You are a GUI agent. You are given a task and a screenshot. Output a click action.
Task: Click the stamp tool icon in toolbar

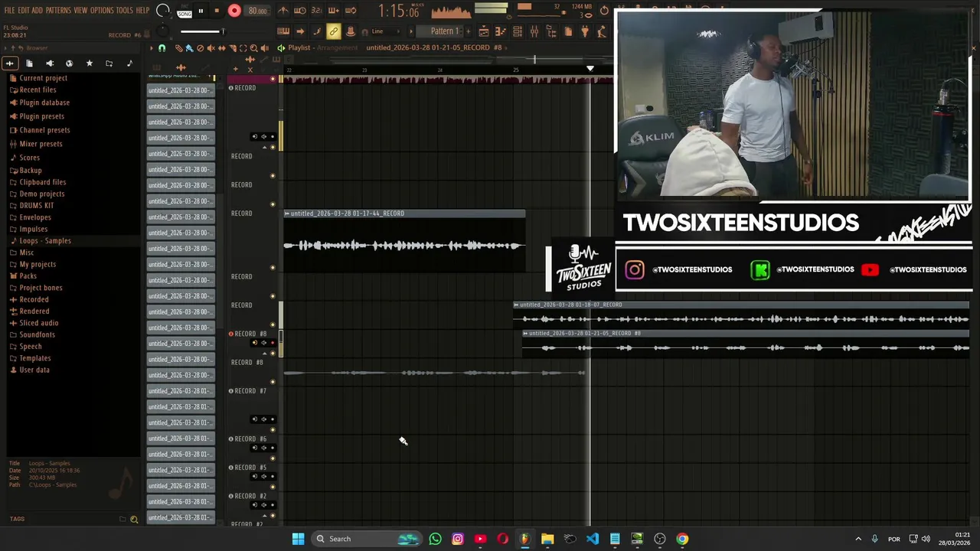click(x=350, y=31)
